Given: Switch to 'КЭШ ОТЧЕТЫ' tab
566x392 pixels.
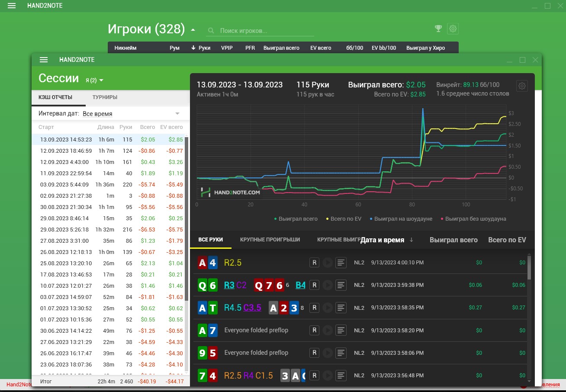Looking at the screenshot, I should (x=55, y=97).
